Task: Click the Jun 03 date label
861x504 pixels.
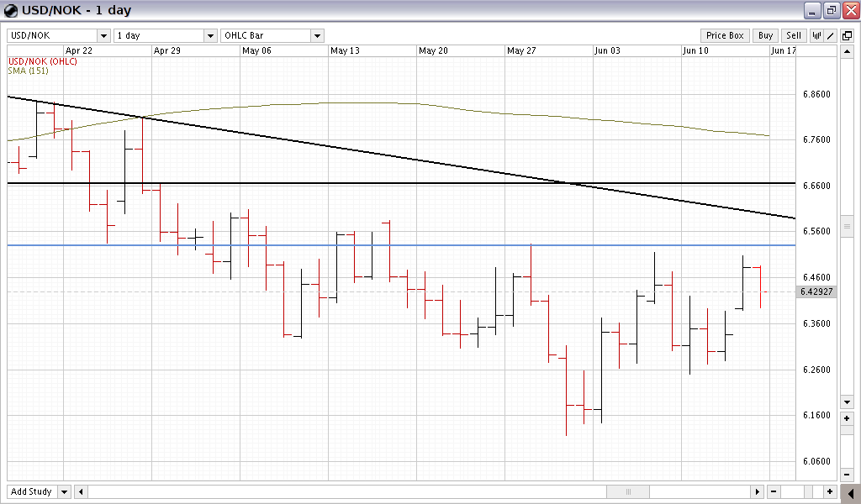Action: click(x=607, y=50)
